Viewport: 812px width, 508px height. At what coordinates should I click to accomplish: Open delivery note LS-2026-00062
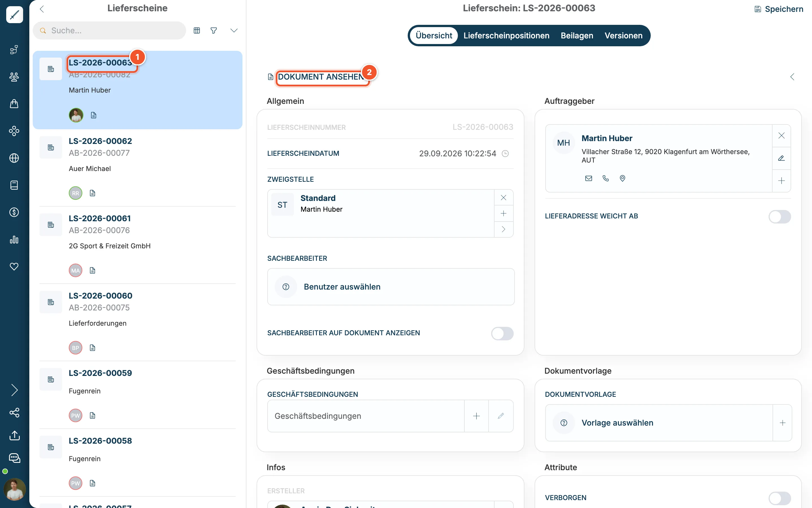(138, 168)
